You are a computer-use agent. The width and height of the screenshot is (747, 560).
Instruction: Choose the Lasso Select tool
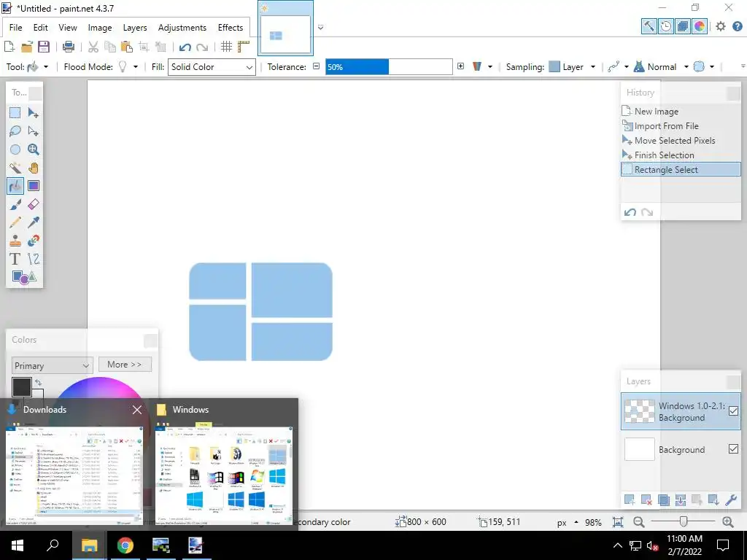pos(15,131)
